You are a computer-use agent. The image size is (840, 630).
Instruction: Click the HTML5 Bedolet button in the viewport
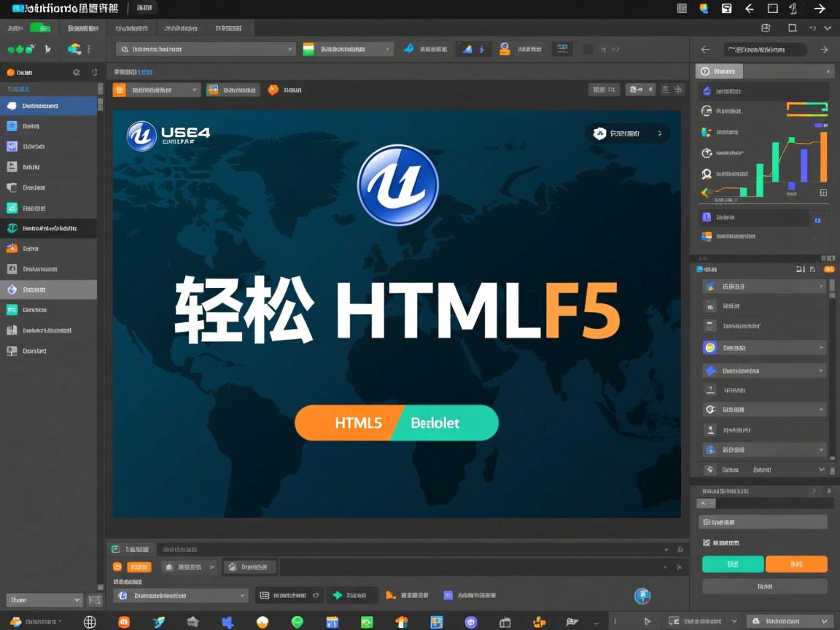point(397,423)
